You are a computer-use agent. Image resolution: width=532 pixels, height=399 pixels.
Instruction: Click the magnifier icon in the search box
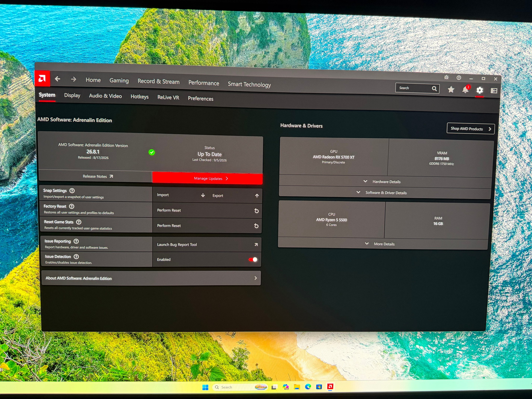click(434, 89)
